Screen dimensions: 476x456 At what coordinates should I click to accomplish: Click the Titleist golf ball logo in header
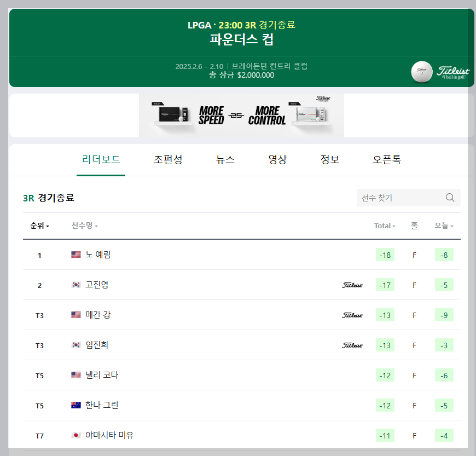[x=440, y=72]
